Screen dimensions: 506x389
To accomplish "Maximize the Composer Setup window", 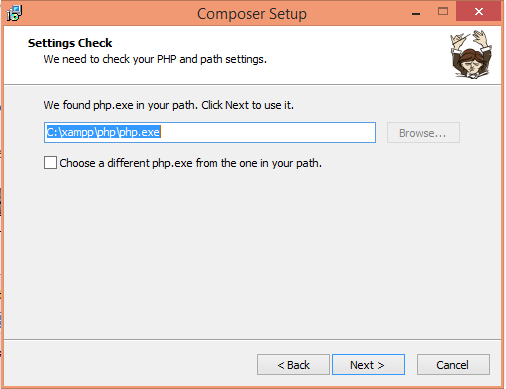I will [x=443, y=12].
